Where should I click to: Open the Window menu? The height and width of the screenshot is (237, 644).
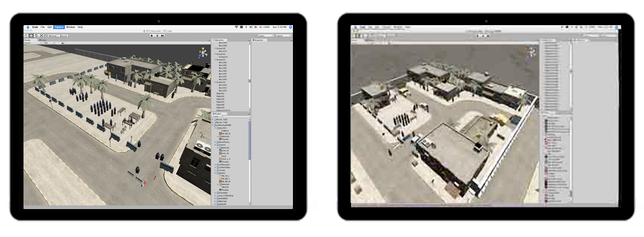[x=70, y=27]
